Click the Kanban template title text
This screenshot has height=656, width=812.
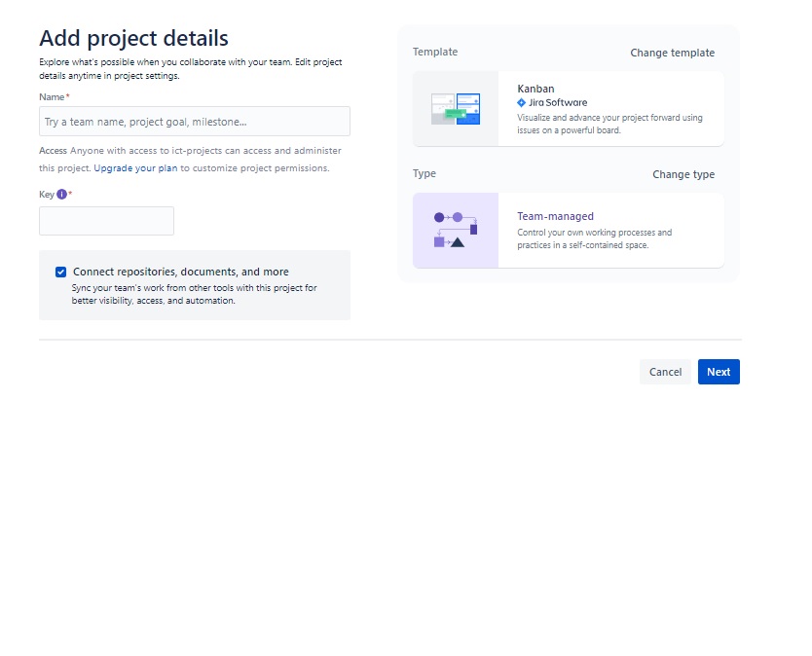tap(536, 88)
